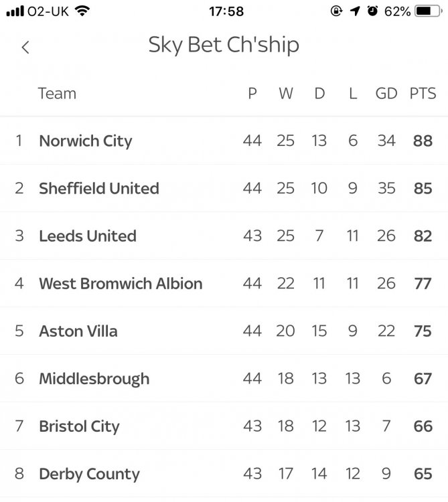Open Leeds United team entry
The height and width of the screenshot is (502, 448).
tap(88, 236)
